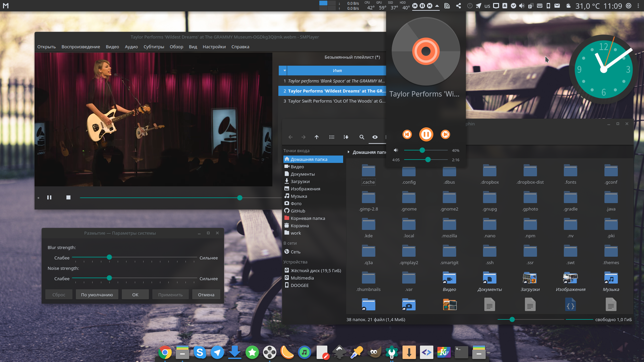644x362 pixels.
Task: Click По умолчанию in the blur dialog
Action: point(97,294)
